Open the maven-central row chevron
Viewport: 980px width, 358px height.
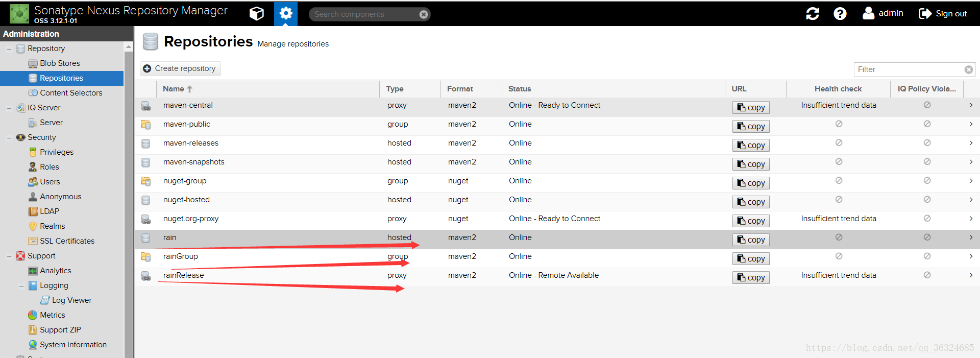971,105
